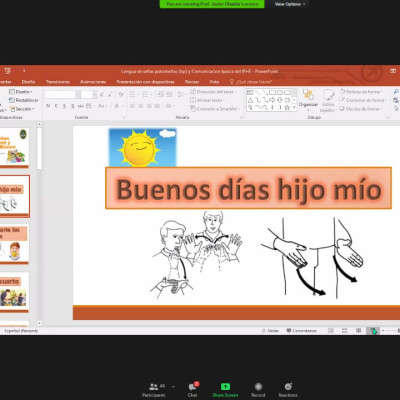Click the bullets list icon
Screen dimensions: 400x400
(133, 95)
